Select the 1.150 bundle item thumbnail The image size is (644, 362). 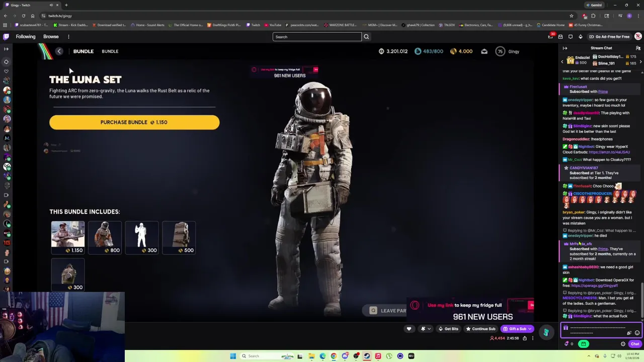[68, 237]
